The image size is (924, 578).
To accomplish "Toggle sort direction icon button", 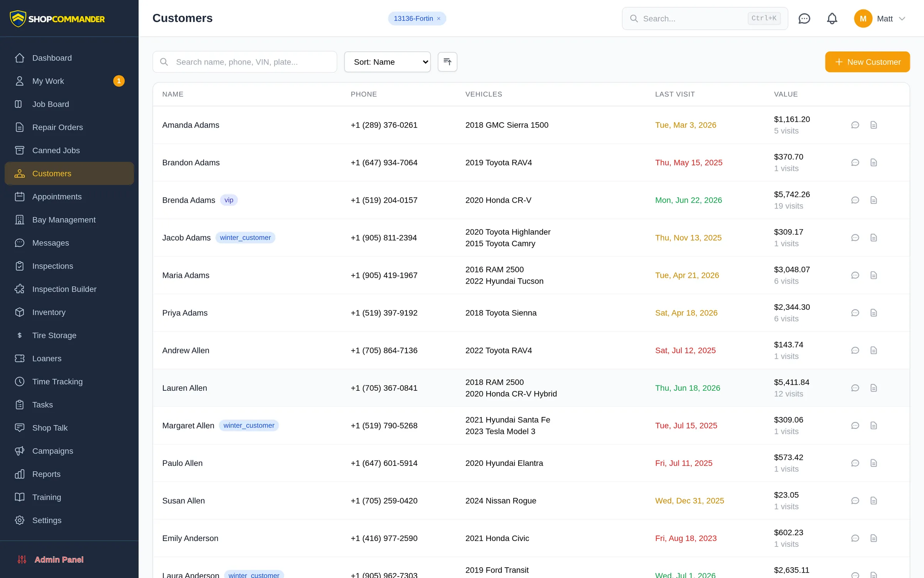I will point(447,62).
